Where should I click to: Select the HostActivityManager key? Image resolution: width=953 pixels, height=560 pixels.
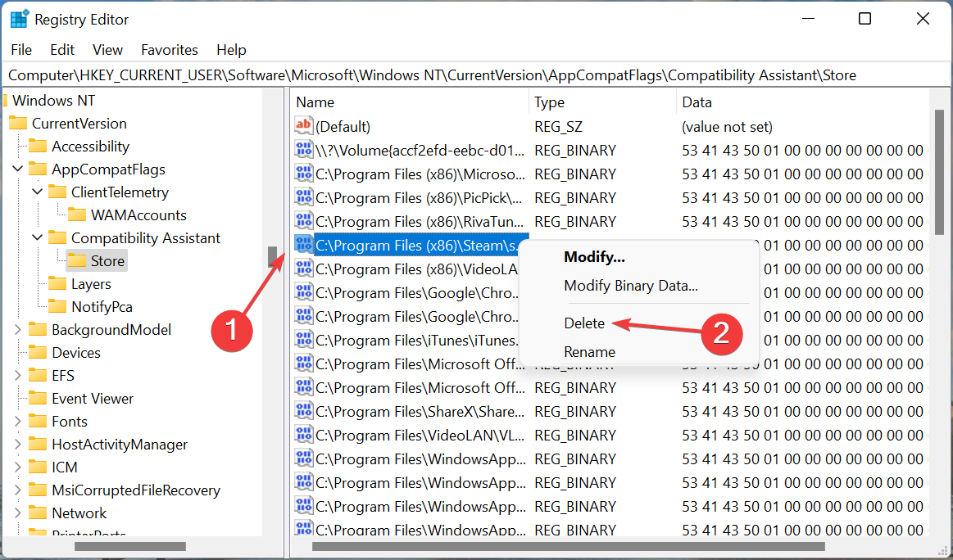click(120, 445)
